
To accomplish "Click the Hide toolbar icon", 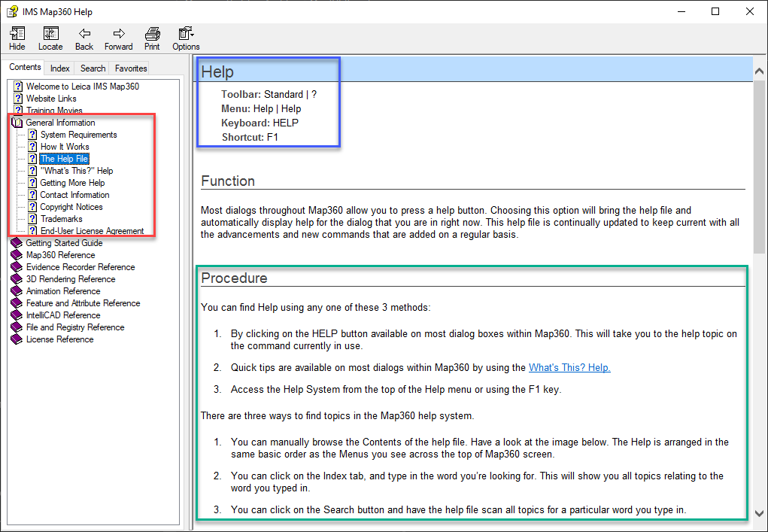I will (x=17, y=34).
